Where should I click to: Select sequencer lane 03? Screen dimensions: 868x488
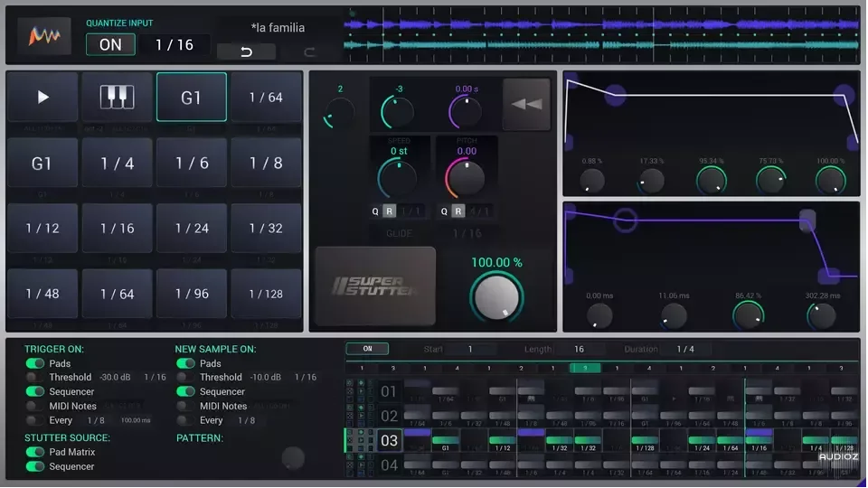[389, 440]
